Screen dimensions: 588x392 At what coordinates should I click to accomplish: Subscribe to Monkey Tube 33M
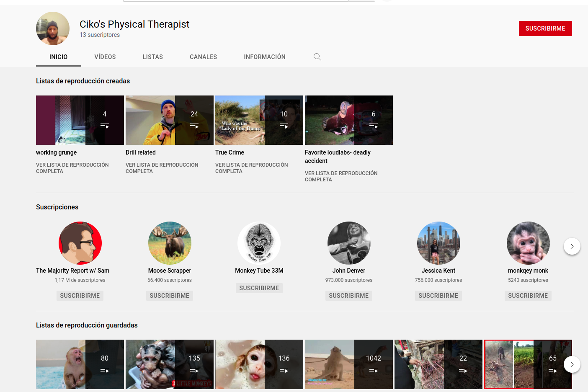click(x=259, y=288)
